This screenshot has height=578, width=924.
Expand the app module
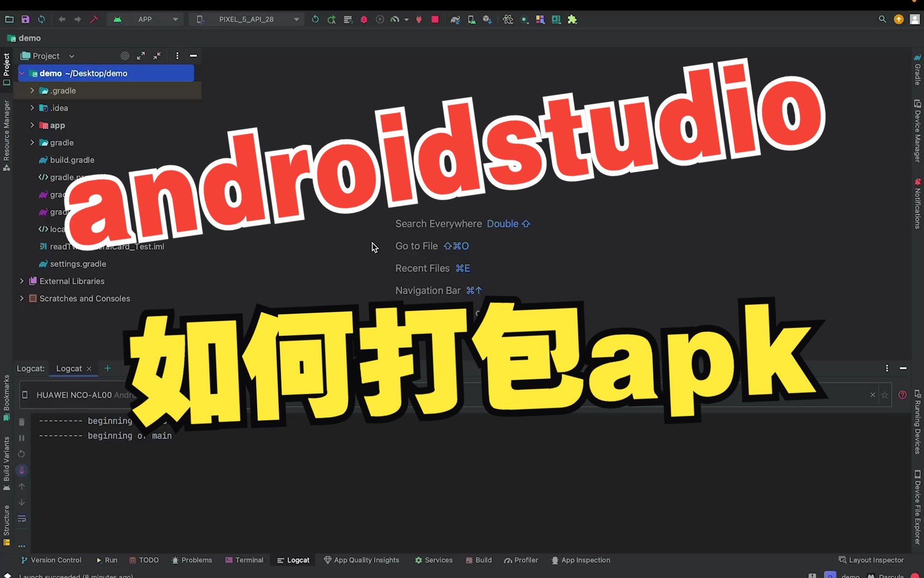tap(32, 125)
